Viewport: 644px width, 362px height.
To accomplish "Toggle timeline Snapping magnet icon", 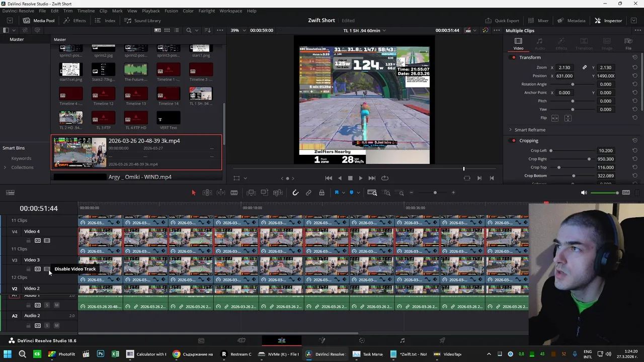I will (x=295, y=193).
